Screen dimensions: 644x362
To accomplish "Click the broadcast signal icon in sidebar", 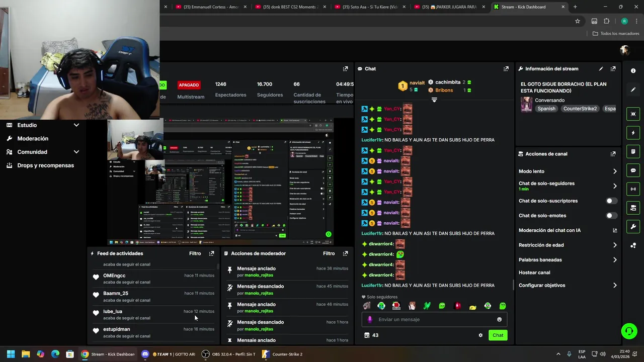I will 633,189.
